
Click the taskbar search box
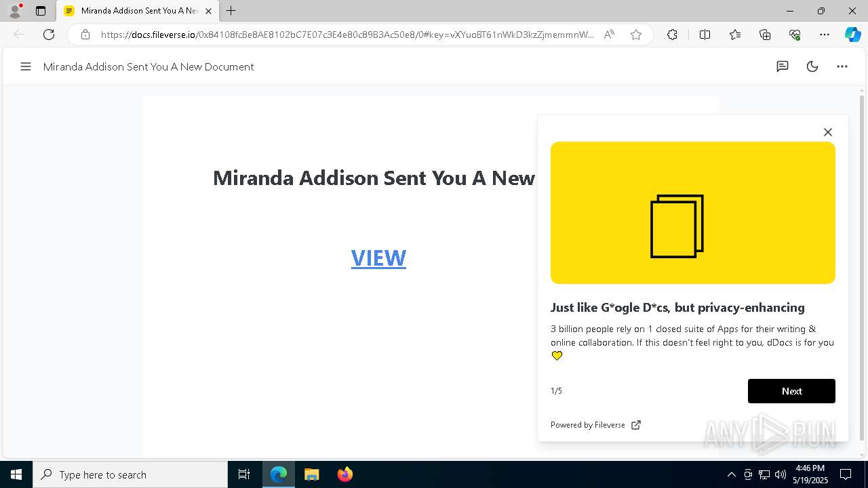coord(130,474)
